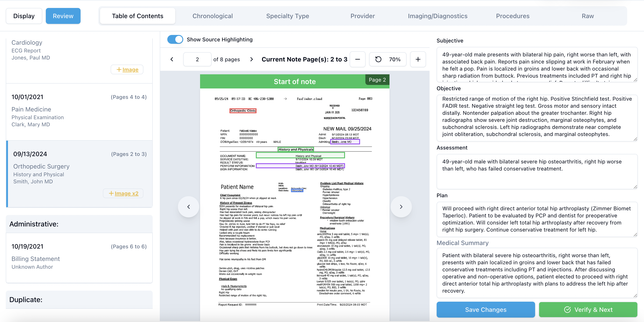The width and height of the screenshot is (644, 322).
Task: Select the 10/19/2021 Billing Statement entry
Action: click(79, 258)
